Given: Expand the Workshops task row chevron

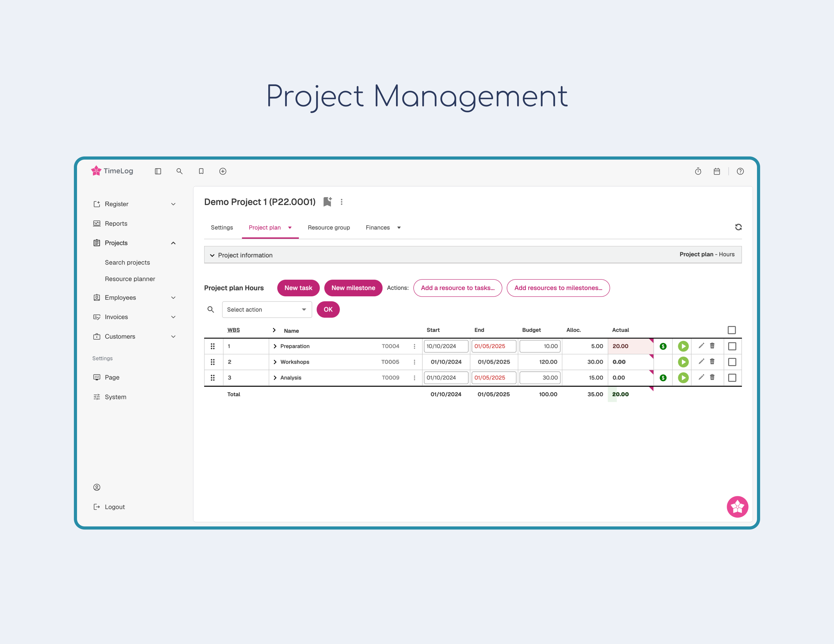Looking at the screenshot, I should click(x=275, y=362).
